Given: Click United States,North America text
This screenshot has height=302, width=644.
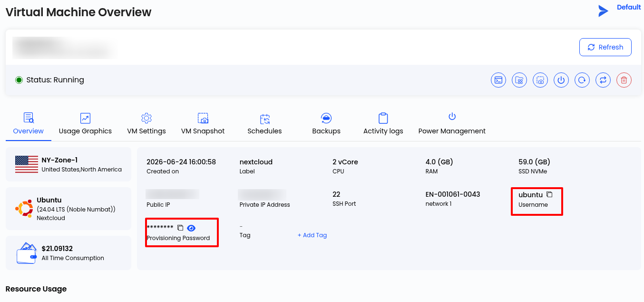Looking at the screenshot, I should click(x=82, y=170).
